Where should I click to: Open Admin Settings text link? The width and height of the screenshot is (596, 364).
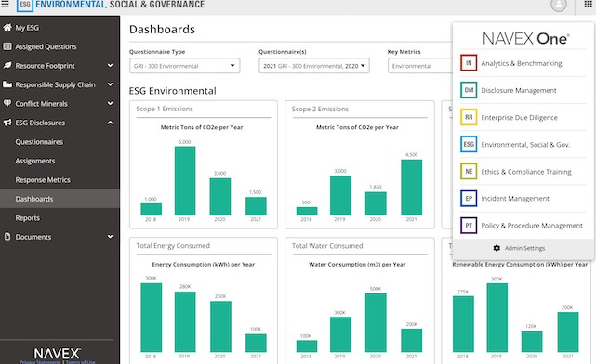[x=524, y=248]
